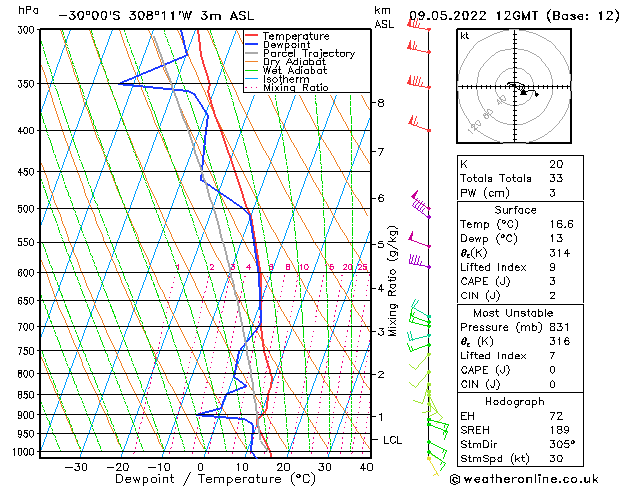The height and width of the screenshot is (486, 629).
Task: Click the EH value 72
Action: tap(556, 416)
